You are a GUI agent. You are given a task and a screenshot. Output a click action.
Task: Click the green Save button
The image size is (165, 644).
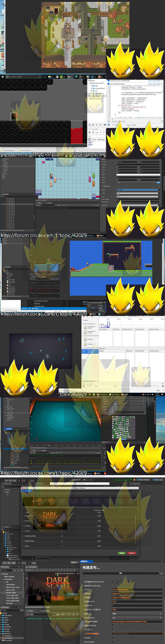[x=122, y=553]
